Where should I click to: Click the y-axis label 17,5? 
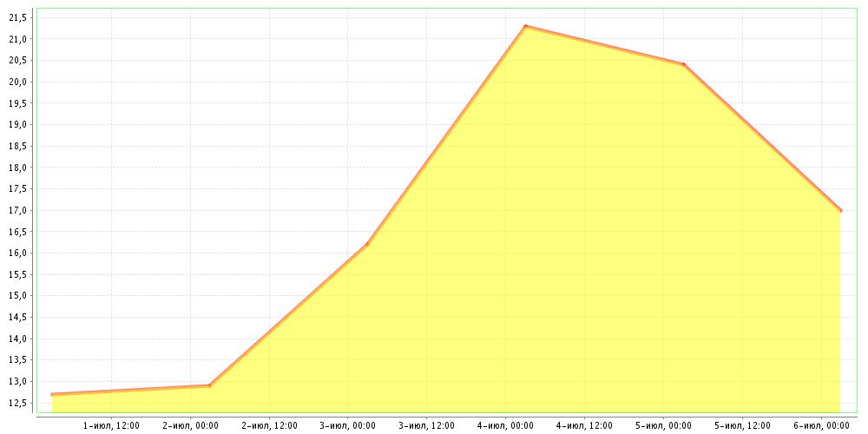(18, 188)
